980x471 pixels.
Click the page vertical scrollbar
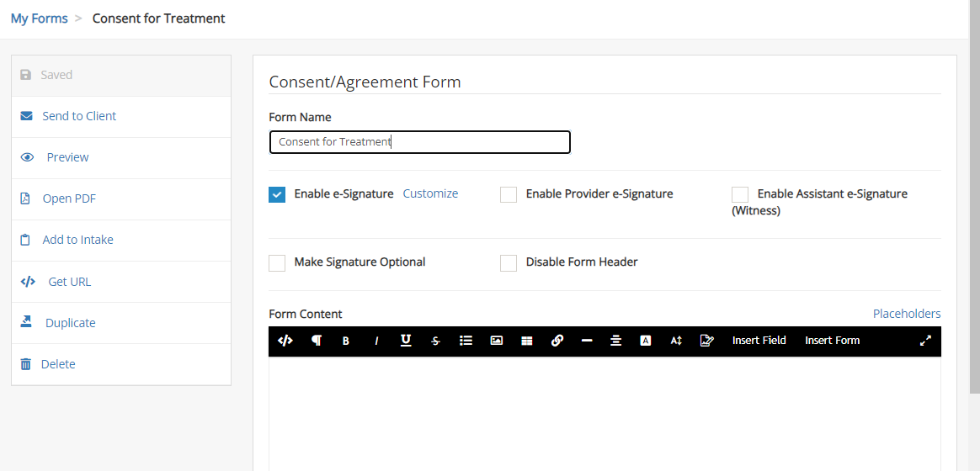(974, 197)
